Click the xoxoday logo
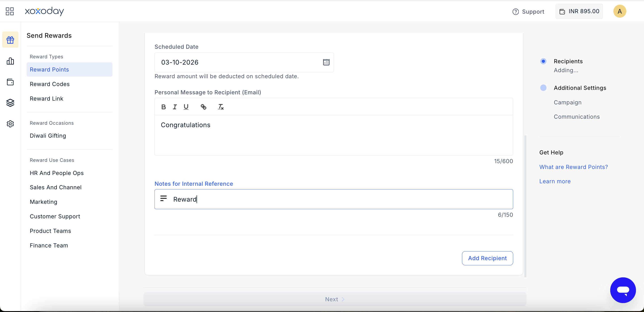This screenshot has width=644, height=312. (44, 11)
